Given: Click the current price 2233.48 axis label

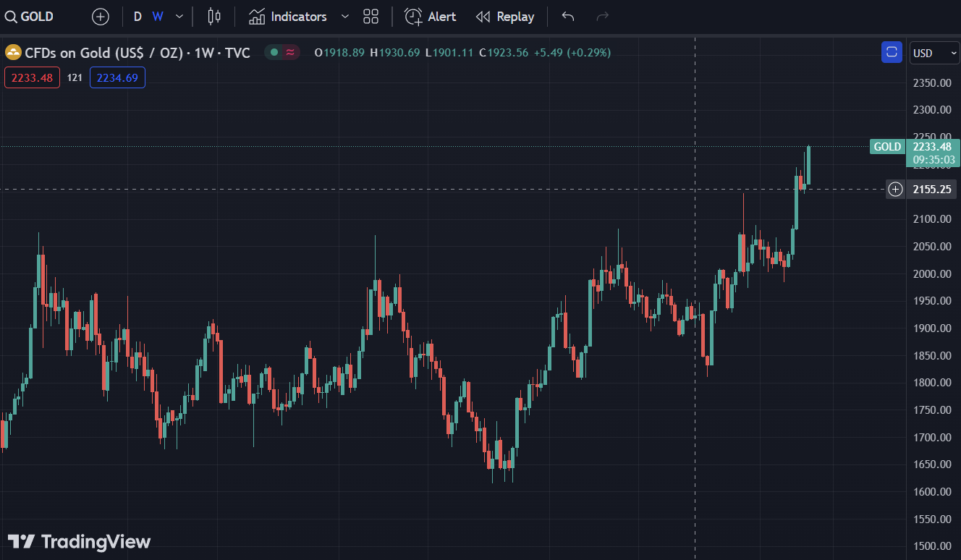Looking at the screenshot, I should 933,147.
